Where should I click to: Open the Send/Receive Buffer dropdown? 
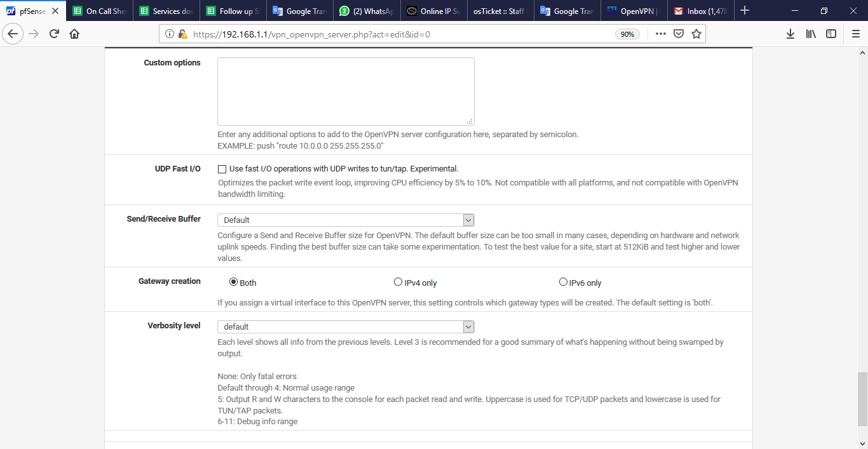346,220
